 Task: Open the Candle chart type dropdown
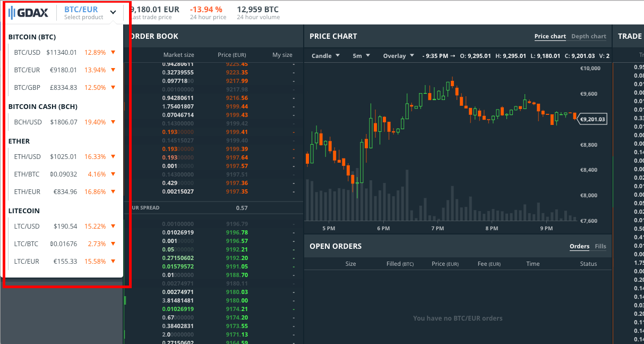coord(325,56)
